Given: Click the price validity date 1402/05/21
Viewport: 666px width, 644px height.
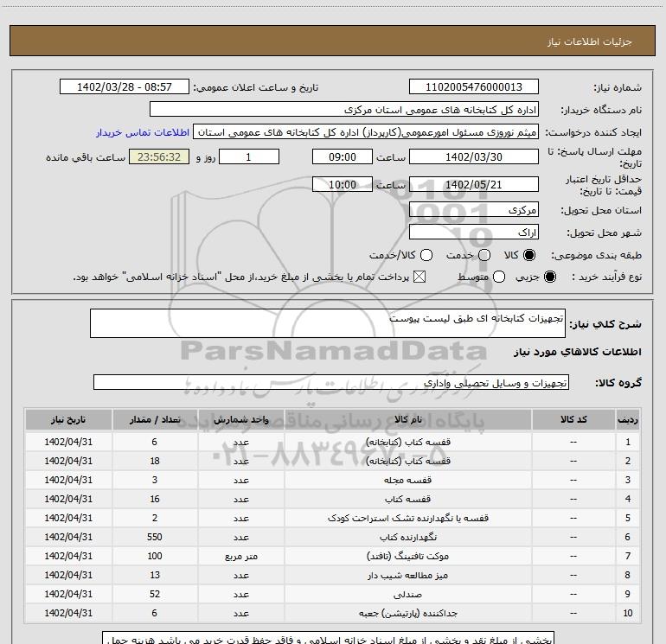Looking at the screenshot, I should point(474,185).
